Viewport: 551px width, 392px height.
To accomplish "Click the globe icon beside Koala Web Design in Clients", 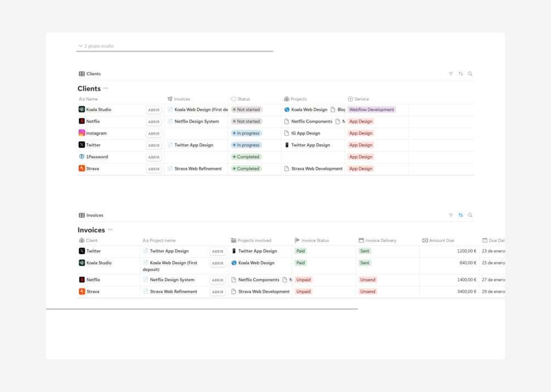I will click(x=287, y=110).
